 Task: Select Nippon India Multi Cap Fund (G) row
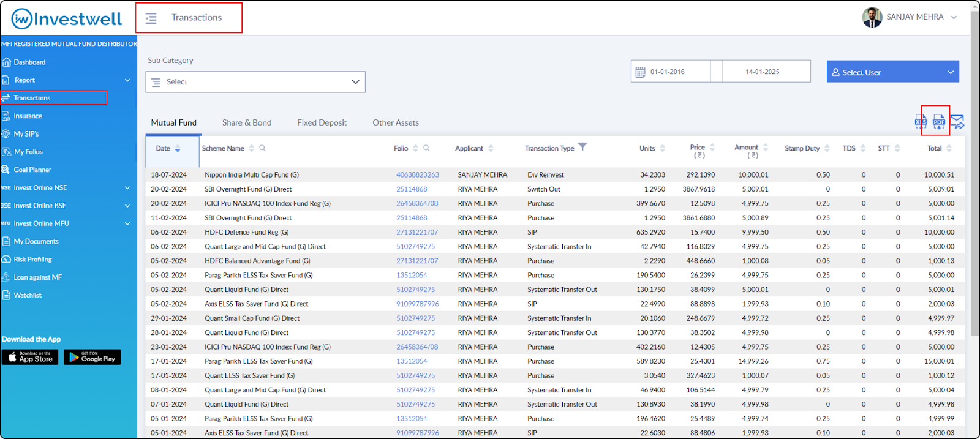click(555, 175)
